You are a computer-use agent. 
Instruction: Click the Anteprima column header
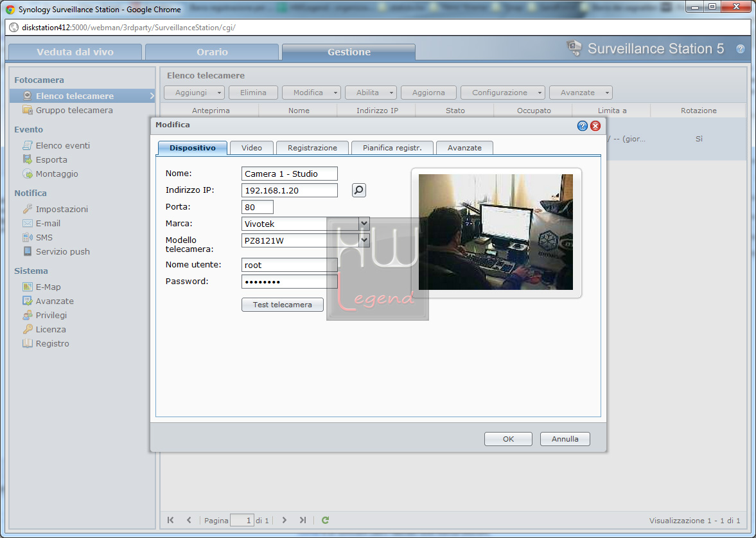210,111
